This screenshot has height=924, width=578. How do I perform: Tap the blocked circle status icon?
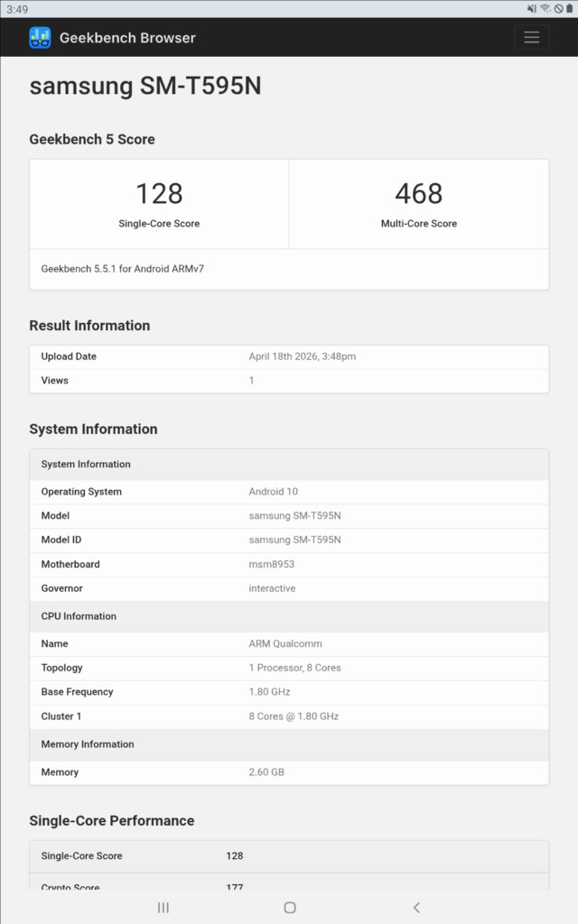coord(558,9)
